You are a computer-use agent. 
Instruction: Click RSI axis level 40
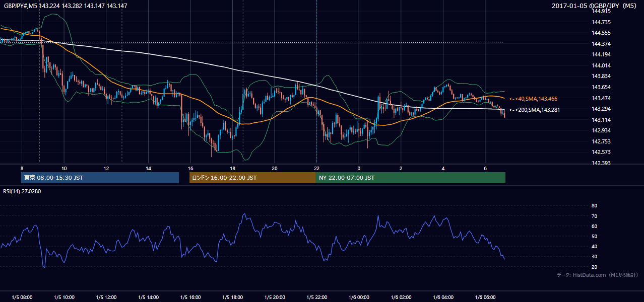(x=594, y=247)
